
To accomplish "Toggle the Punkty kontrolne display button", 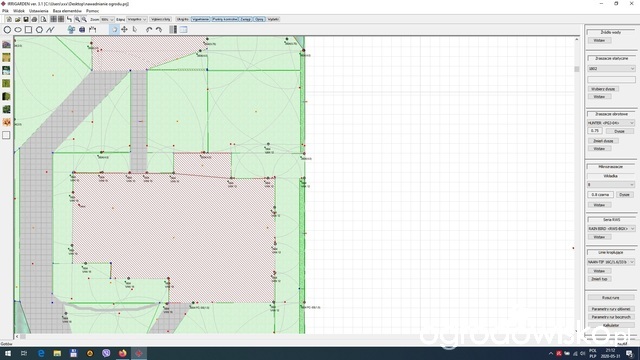I will tap(225, 19).
